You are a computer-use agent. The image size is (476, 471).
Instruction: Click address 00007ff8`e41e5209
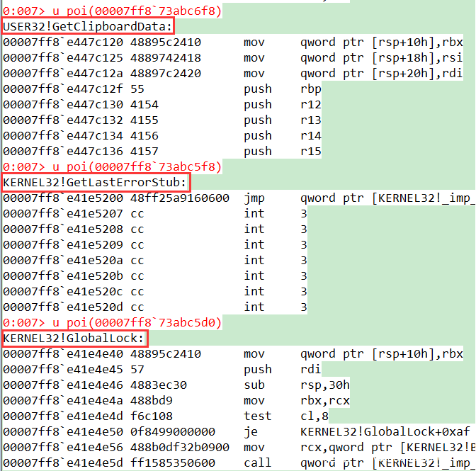[63, 244]
